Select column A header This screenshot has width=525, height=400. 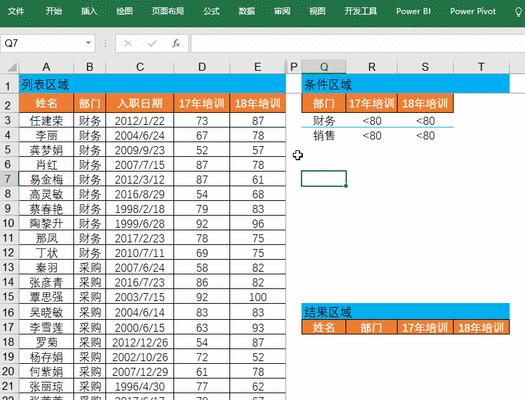[46, 67]
